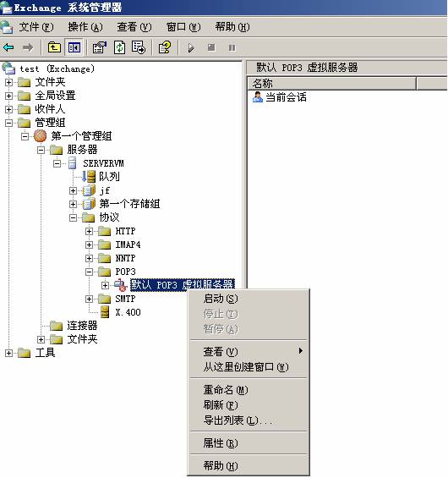Image resolution: width=448 pixels, height=478 pixels.
Task: Click the 第一个存储组 icon
Action: [89, 204]
